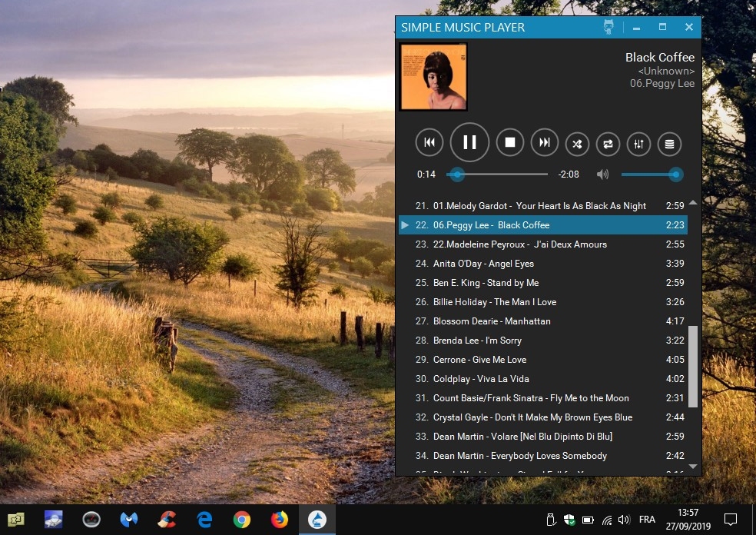Mute with the speaker icon
The width and height of the screenshot is (756, 535).
point(602,174)
